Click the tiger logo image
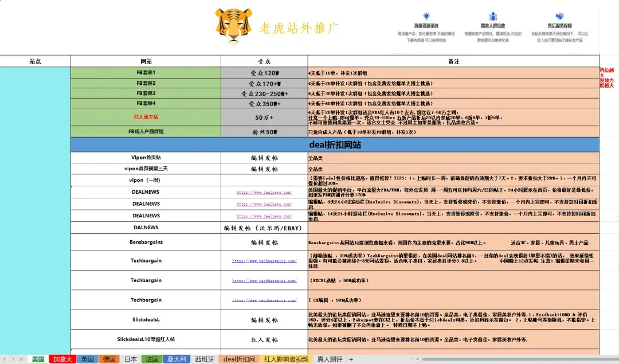Image resolution: width=619 pixels, height=364 pixels. [233, 26]
